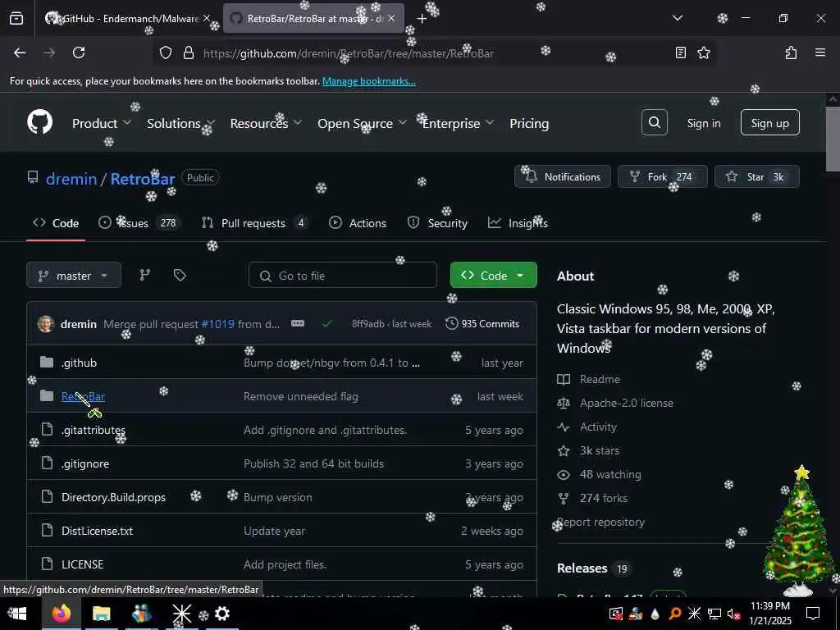The height and width of the screenshot is (630, 840).
Task: Open the RetroBar folder
Action: [x=83, y=396]
